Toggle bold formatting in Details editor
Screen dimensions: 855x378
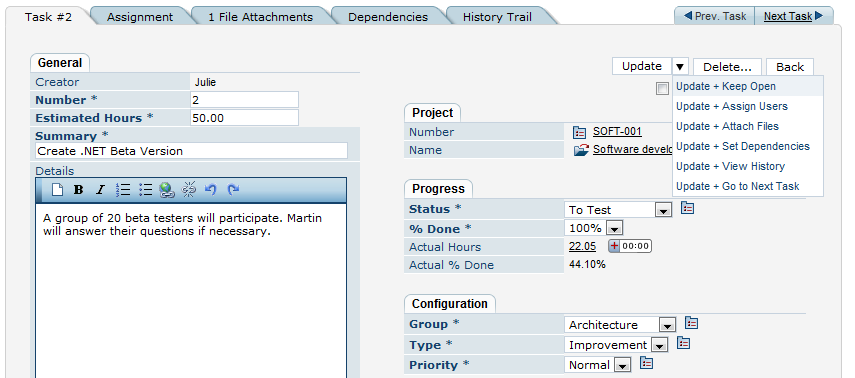[79, 189]
